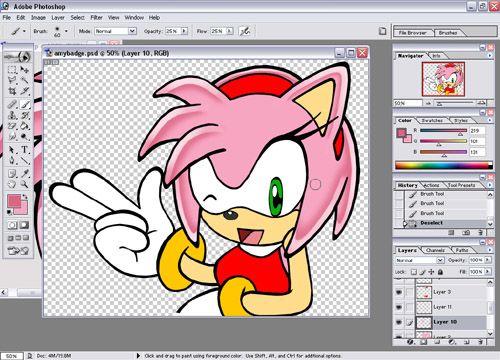500x360 pixels.
Task: Swap foreground and background colors
Action: coord(25,197)
